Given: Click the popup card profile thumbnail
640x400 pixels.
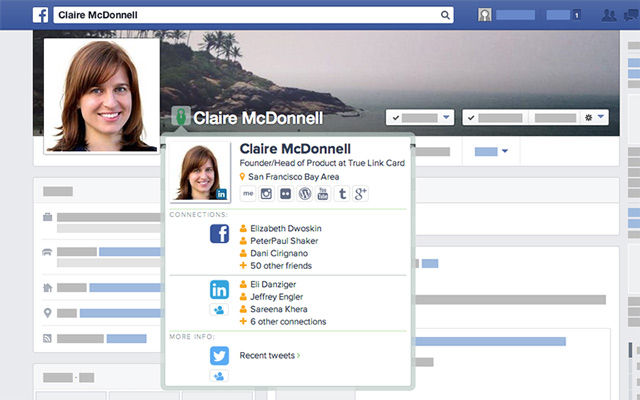Looking at the screenshot, I should 200,172.
